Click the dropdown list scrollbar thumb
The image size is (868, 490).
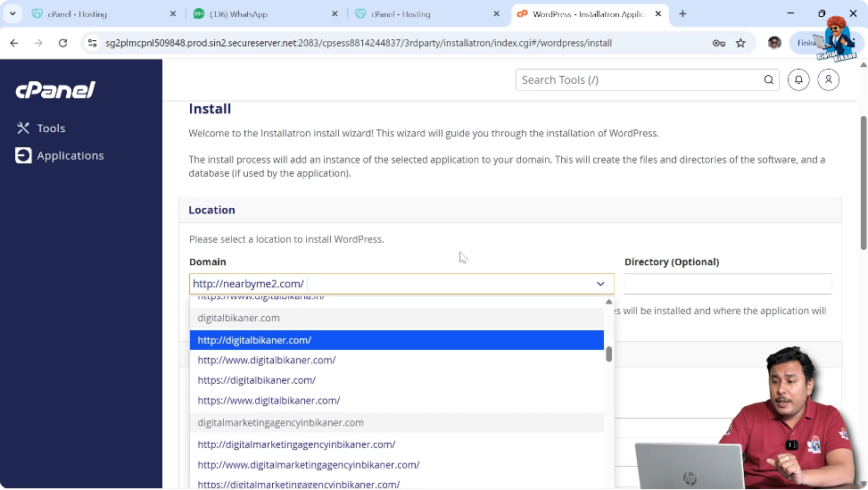click(x=609, y=354)
